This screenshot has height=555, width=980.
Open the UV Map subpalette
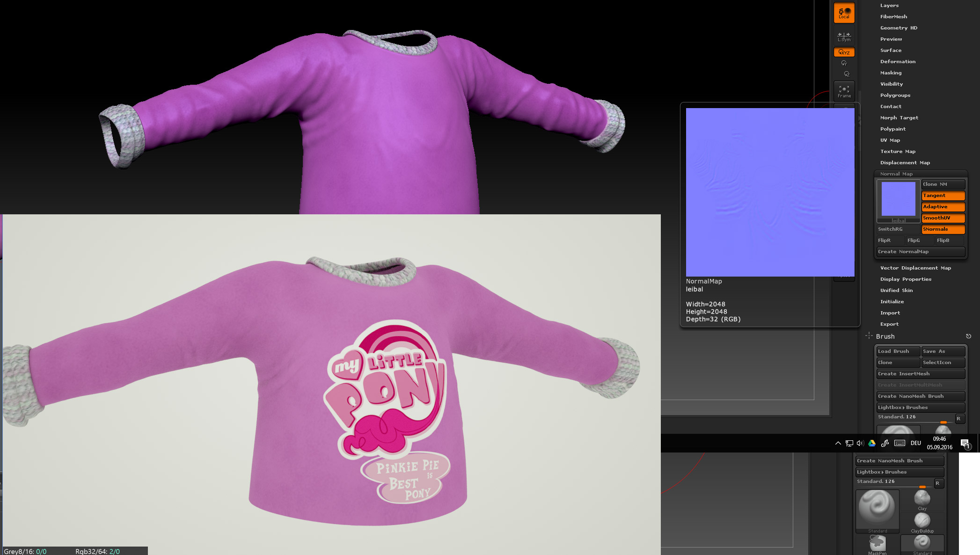(890, 140)
